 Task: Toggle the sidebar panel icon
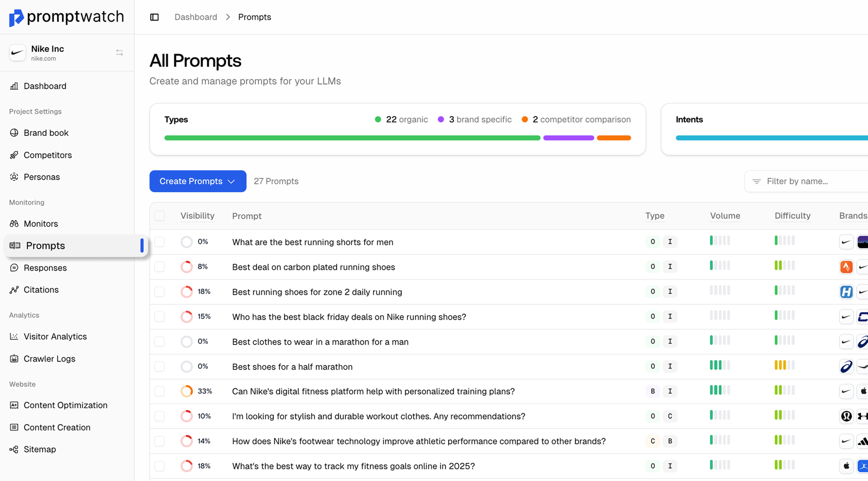(x=154, y=17)
